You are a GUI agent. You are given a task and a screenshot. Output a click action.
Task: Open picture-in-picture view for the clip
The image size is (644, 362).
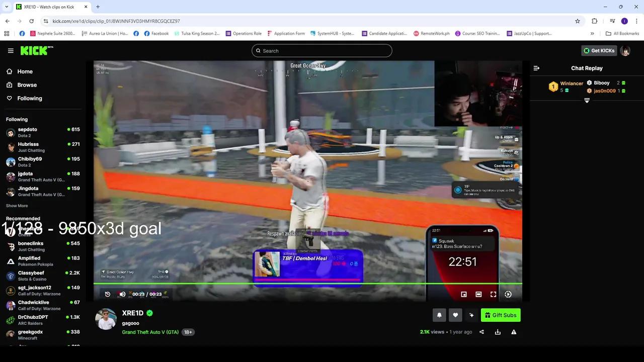[x=463, y=294]
